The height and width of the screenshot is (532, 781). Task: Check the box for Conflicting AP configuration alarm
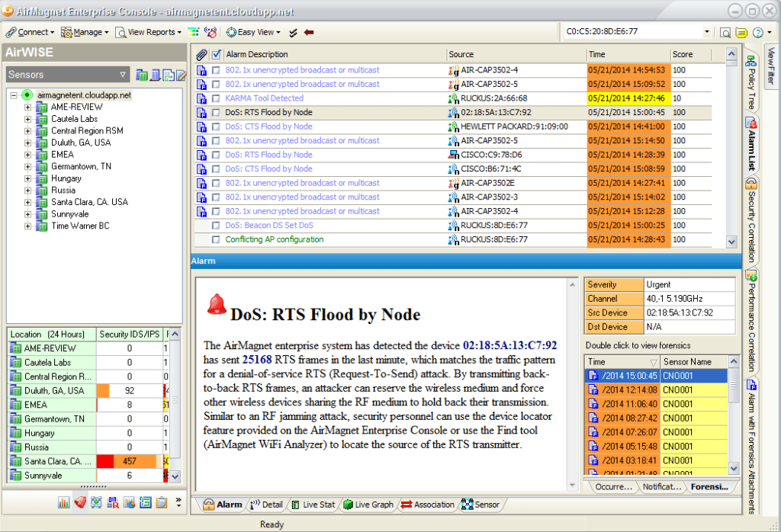pos(216,239)
